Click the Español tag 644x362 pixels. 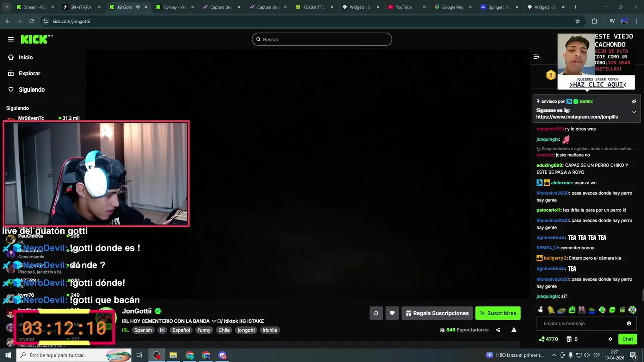181,330
